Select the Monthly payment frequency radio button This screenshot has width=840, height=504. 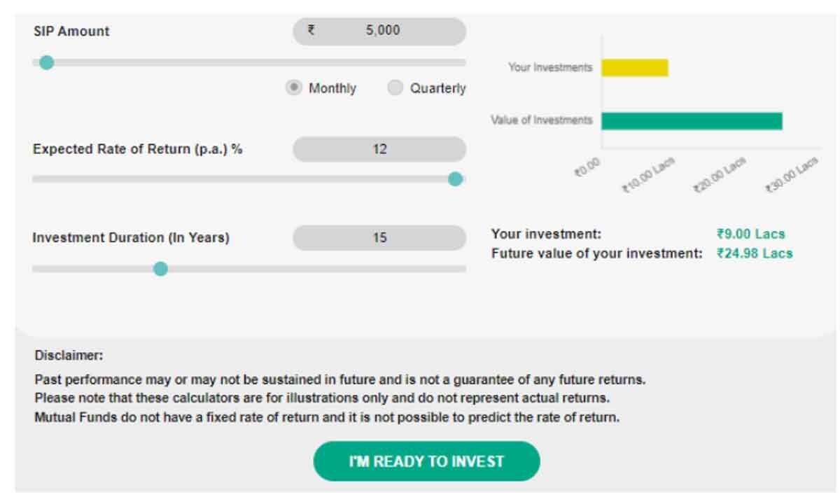pos(293,87)
